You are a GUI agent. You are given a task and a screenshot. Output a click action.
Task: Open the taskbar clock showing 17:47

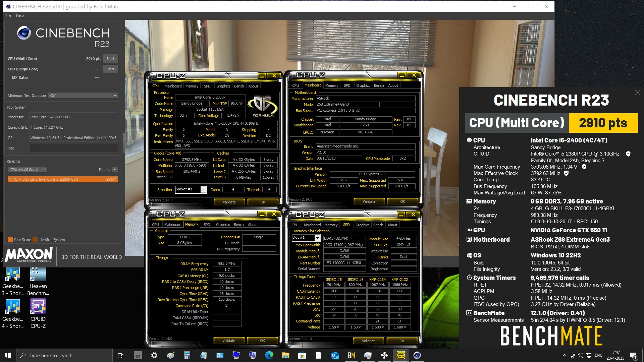pos(615,355)
